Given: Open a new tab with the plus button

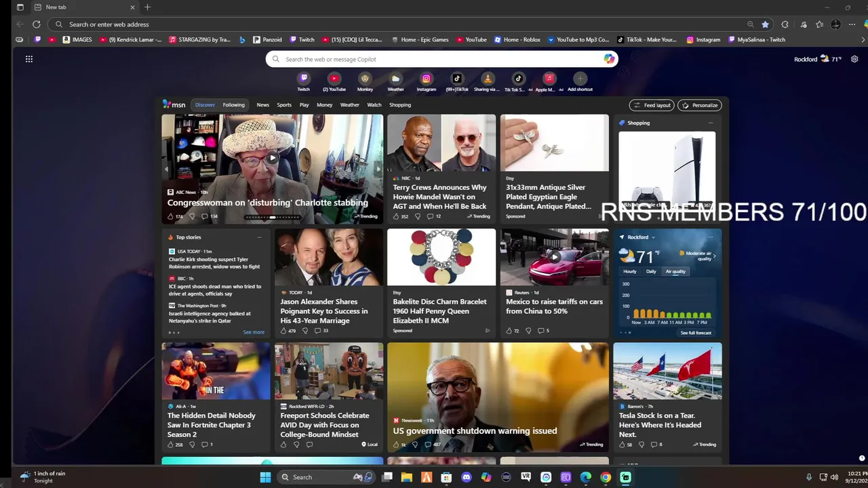Looking at the screenshot, I should coord(147,7).
